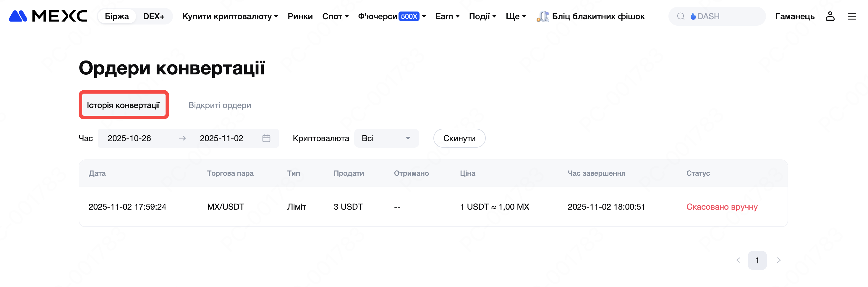Viewport: 868px width, 287px height.
Task: Click the calendar icon in date range
Action: [x=266, y=138]
